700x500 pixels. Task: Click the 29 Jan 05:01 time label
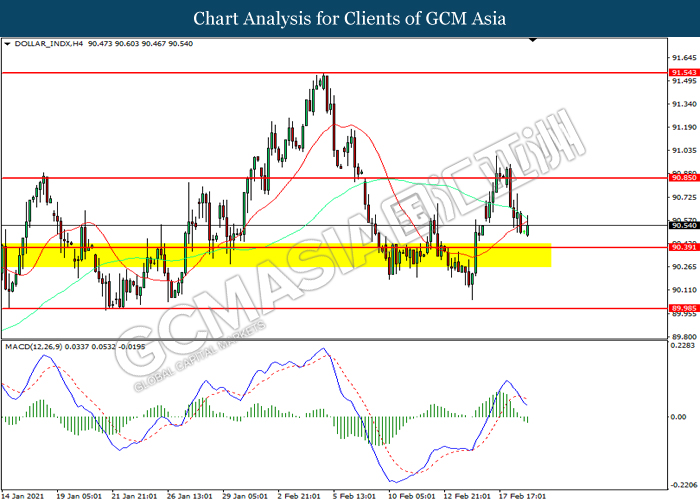(245, 496)
